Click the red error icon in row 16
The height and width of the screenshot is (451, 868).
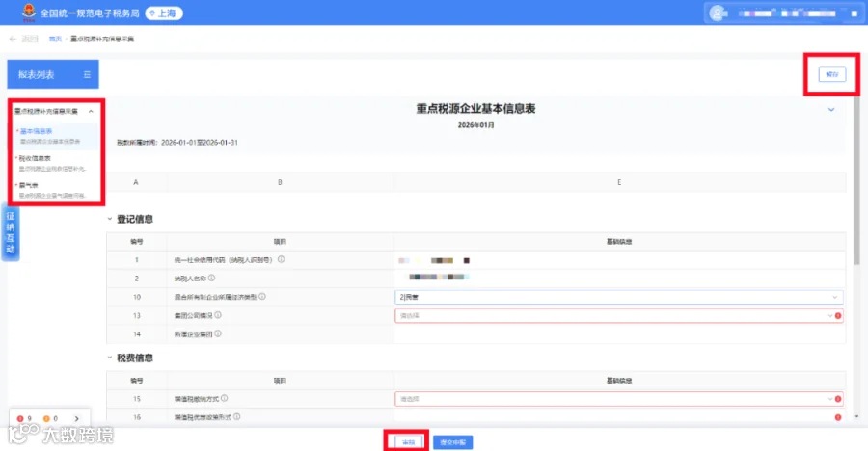pos(838,417)
